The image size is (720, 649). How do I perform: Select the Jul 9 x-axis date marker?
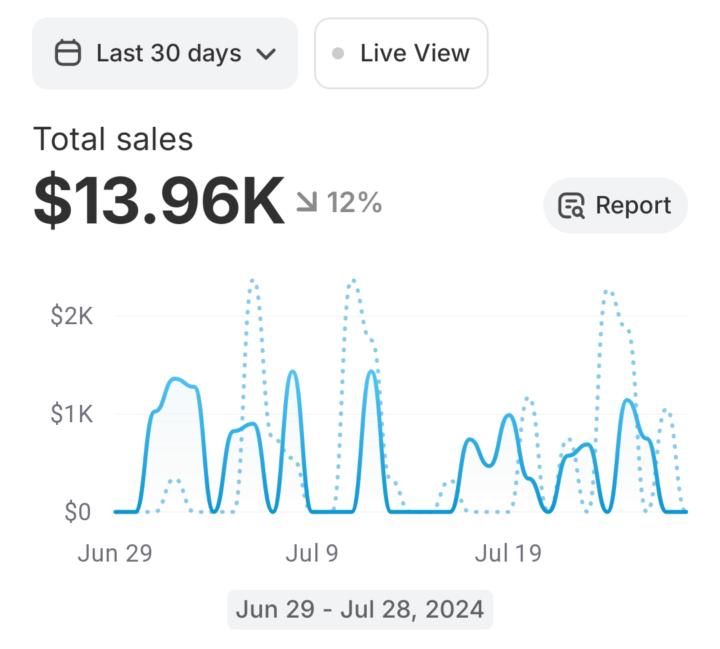tap(312, 553)
